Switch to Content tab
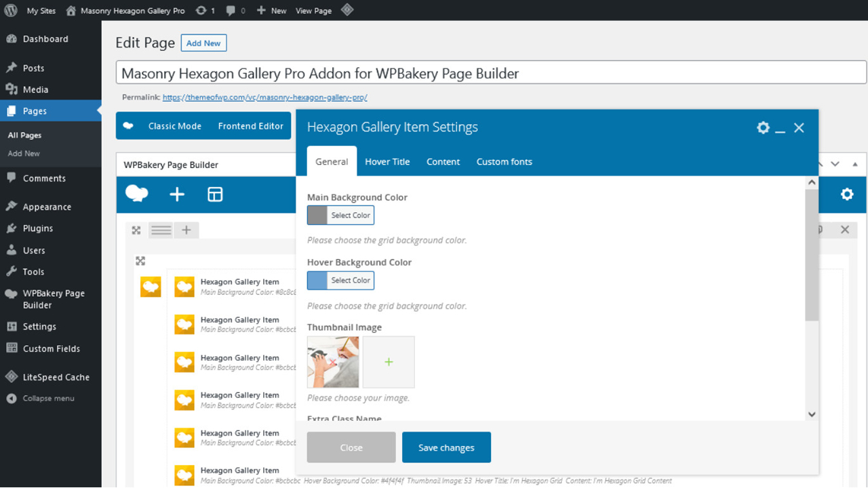 pos(443,161)
